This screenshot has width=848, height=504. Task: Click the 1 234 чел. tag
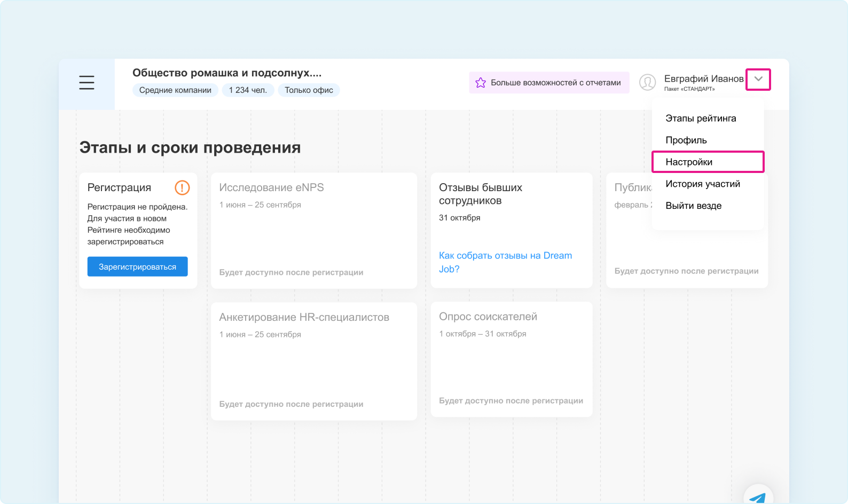(248, 90)
